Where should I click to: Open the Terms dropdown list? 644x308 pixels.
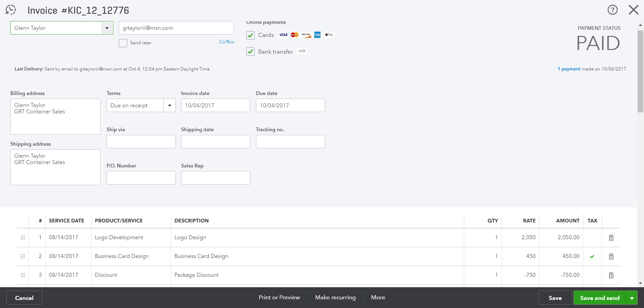pyautogui.click(x=170, y=106)
